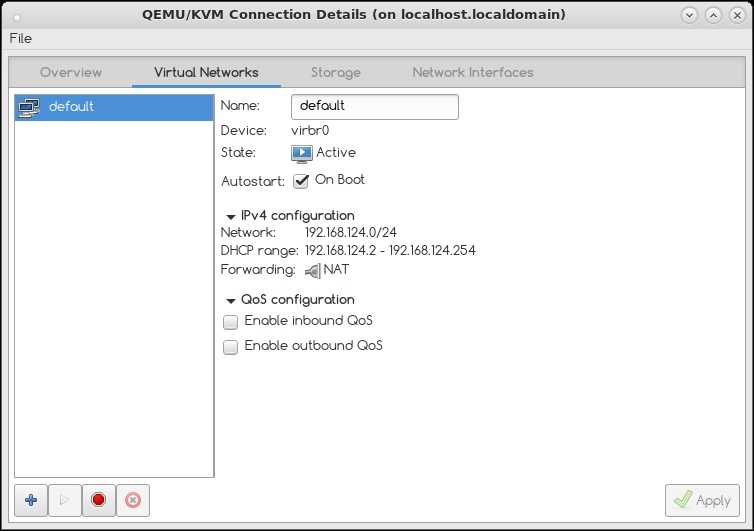Image resolution: width=754 pixels, height=531 pixels.
Task: Click the Active state monitor icon
Action: [302, 153]
